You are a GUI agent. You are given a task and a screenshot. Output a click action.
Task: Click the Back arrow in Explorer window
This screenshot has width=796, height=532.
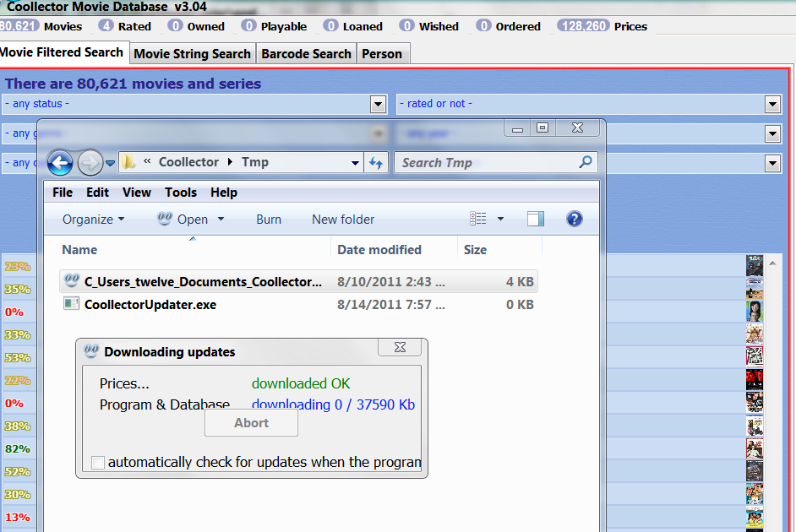60,163
